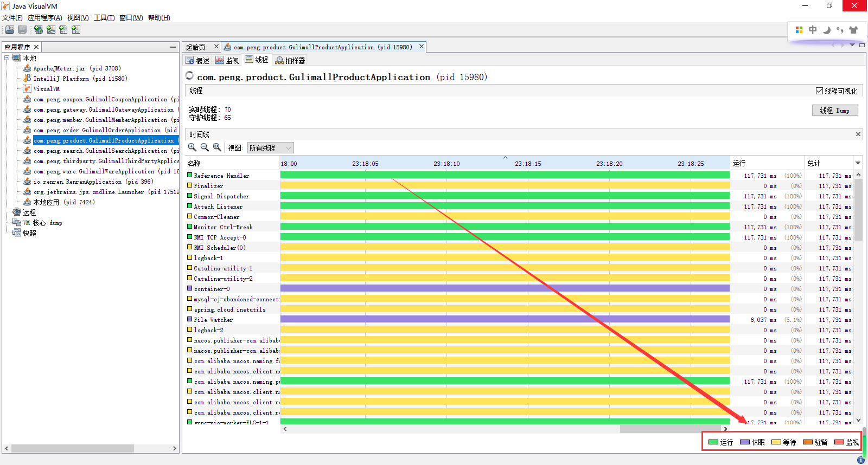
Task: Maximize the document window via square button
Action: pos(862,44)
